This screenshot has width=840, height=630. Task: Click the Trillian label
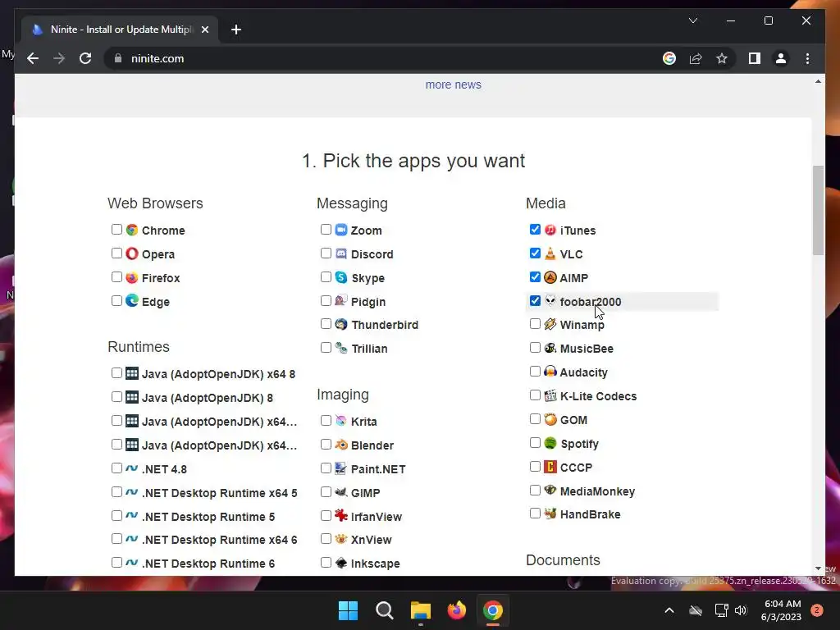(370, 349)
